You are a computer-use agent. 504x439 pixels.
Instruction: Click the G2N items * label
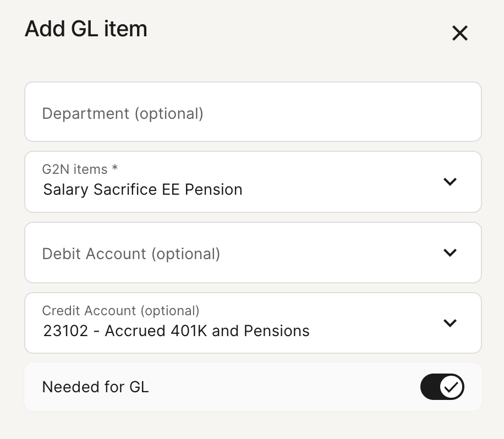(x=80, y=169)
